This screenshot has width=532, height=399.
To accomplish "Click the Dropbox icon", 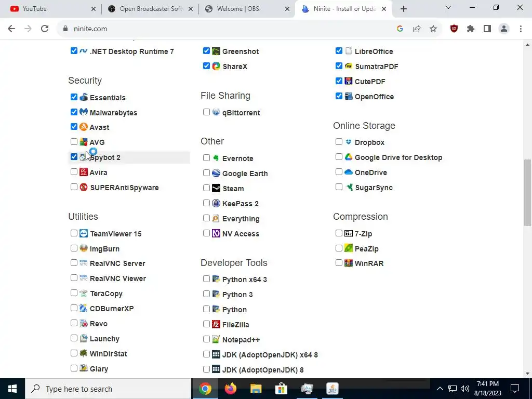I will (349, 141).
